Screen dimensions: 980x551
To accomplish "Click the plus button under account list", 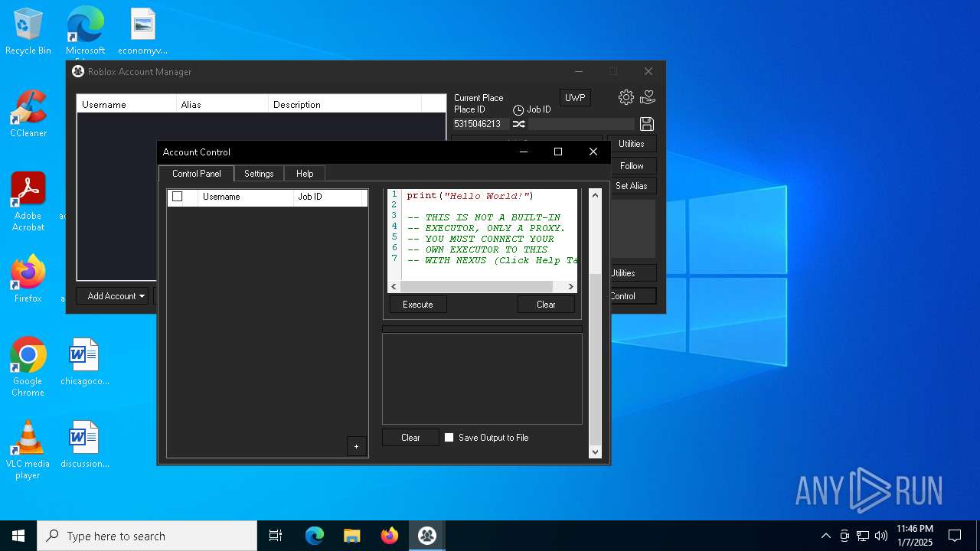I will (356, 446).
